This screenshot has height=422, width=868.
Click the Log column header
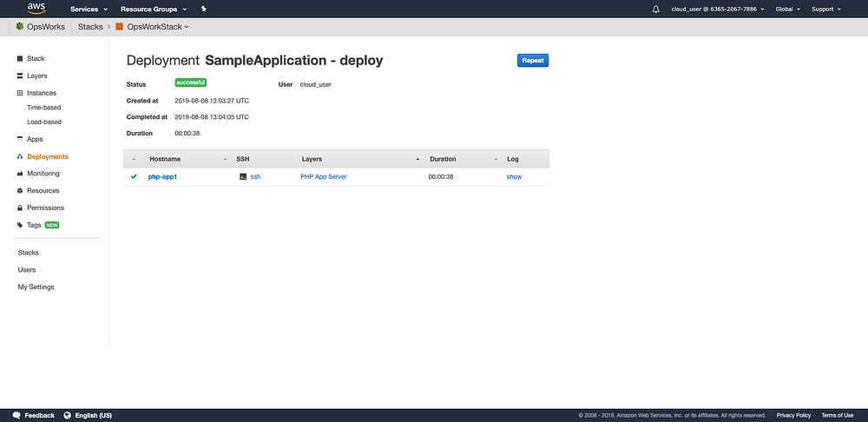click(513, 159)
